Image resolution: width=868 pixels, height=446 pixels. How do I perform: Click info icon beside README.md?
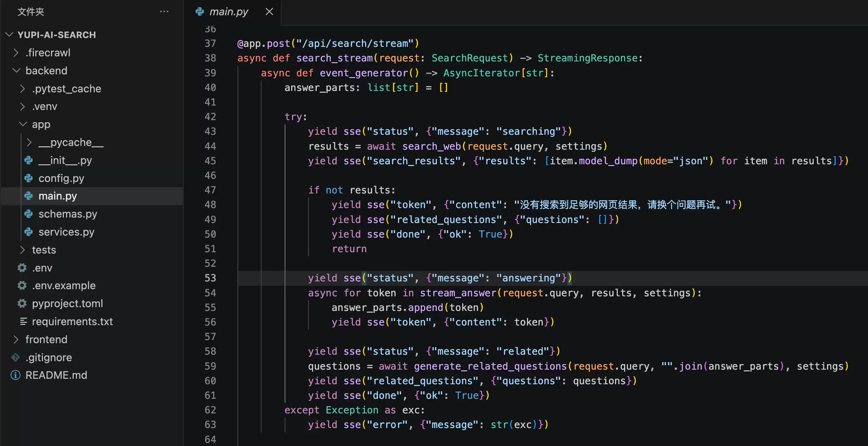[15, 375]
